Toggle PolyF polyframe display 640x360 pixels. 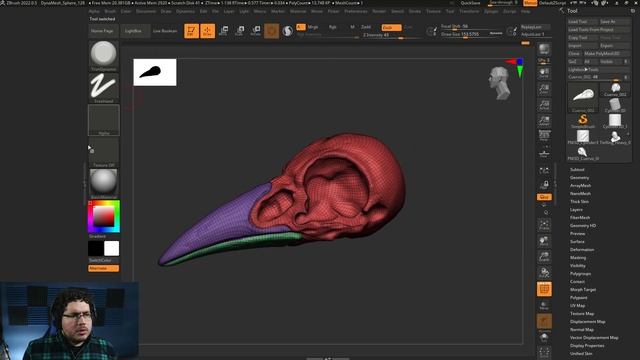544,289
